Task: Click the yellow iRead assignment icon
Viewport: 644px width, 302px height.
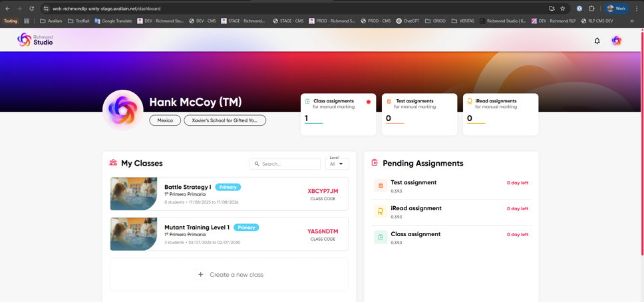Action: point(381,211)
